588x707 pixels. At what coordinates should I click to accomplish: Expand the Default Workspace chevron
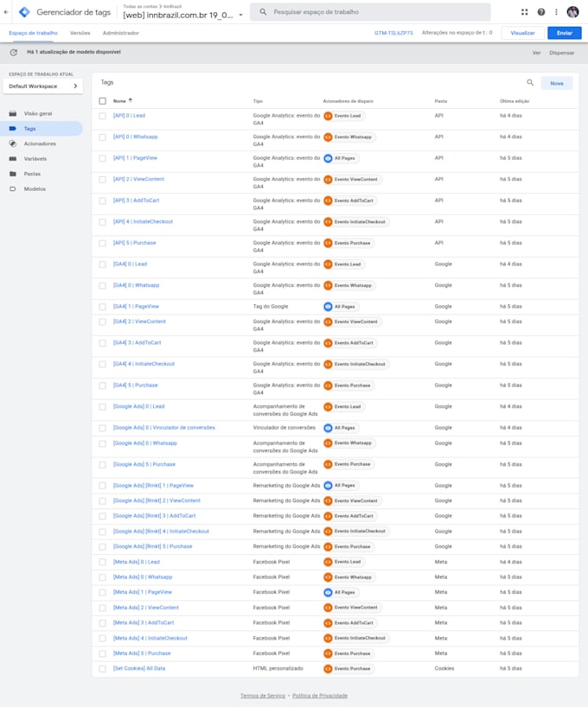pos(75,86)
